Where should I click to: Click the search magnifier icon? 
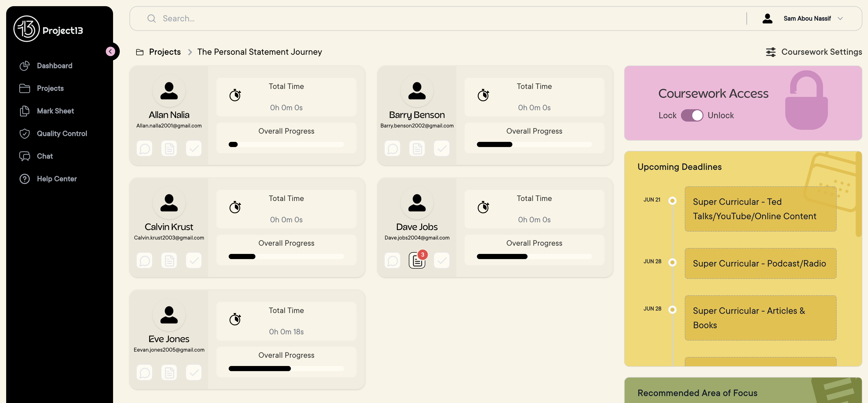[x=152, y=19]
